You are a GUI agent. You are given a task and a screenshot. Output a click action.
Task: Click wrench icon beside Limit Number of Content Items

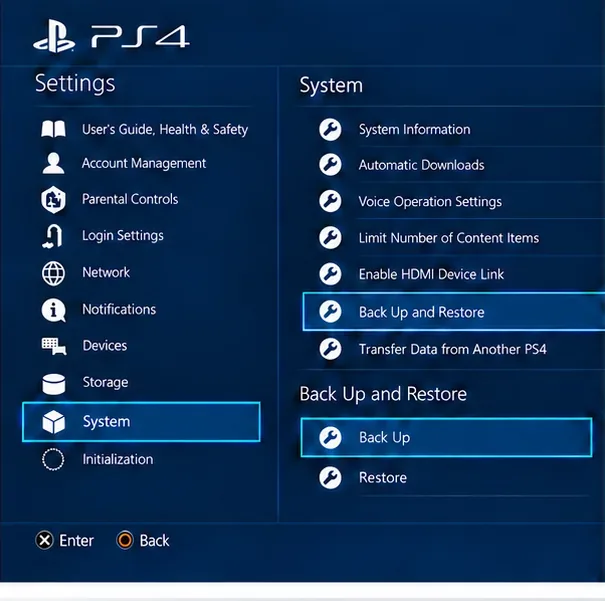pyautogui.click(x=330, y=237)
